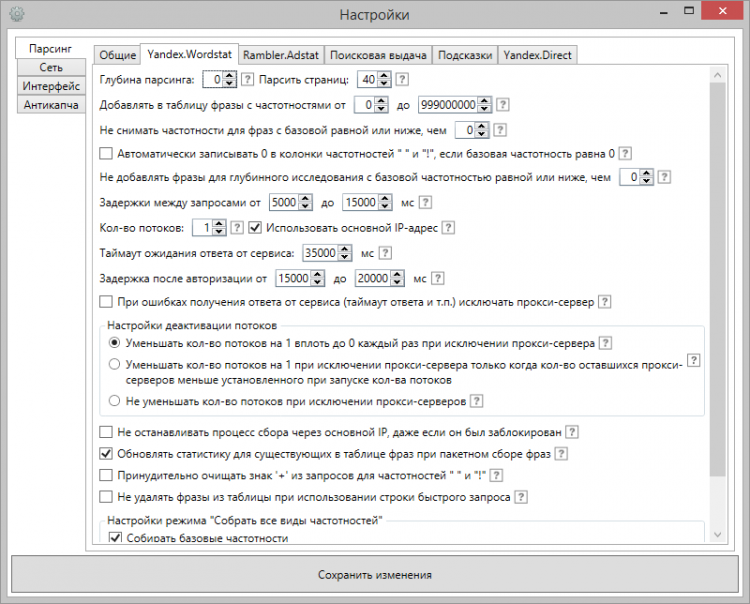
Task: Open the Поисковая выдача tab
Action: pyautogui.click(x=378, y=55)
